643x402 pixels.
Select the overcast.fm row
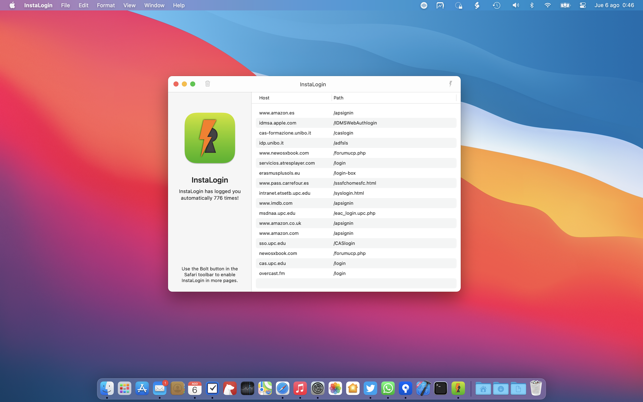point(356,273)
